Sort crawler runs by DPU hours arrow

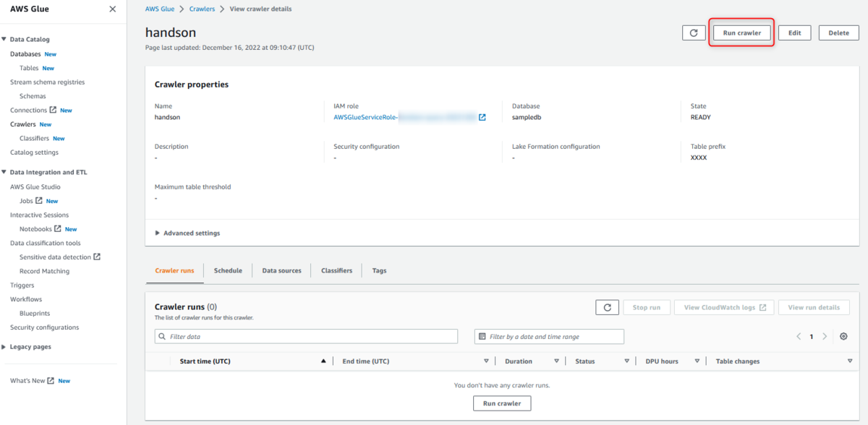697,361
